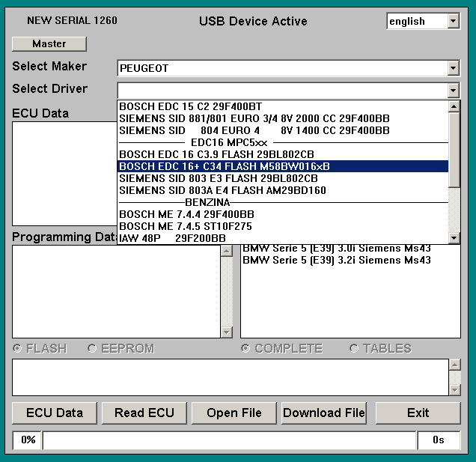Click driver list scroll up arrow

[x=454, y=106]
